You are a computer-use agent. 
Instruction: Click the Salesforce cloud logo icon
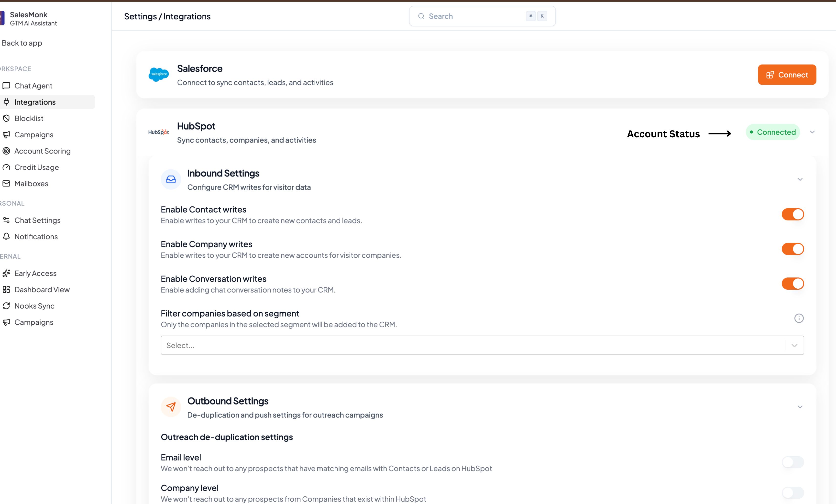coord(158,74)
